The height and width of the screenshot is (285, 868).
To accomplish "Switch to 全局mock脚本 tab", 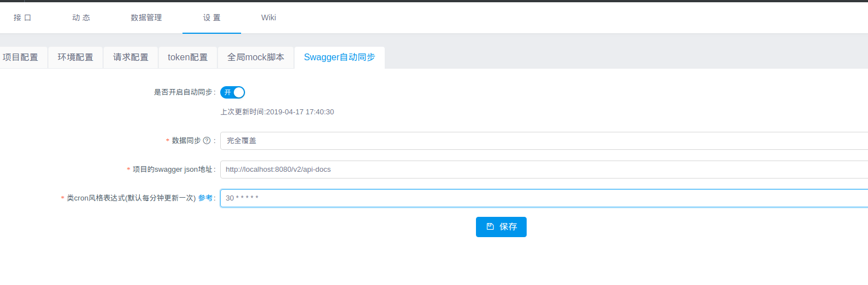I will click(256, 57).
